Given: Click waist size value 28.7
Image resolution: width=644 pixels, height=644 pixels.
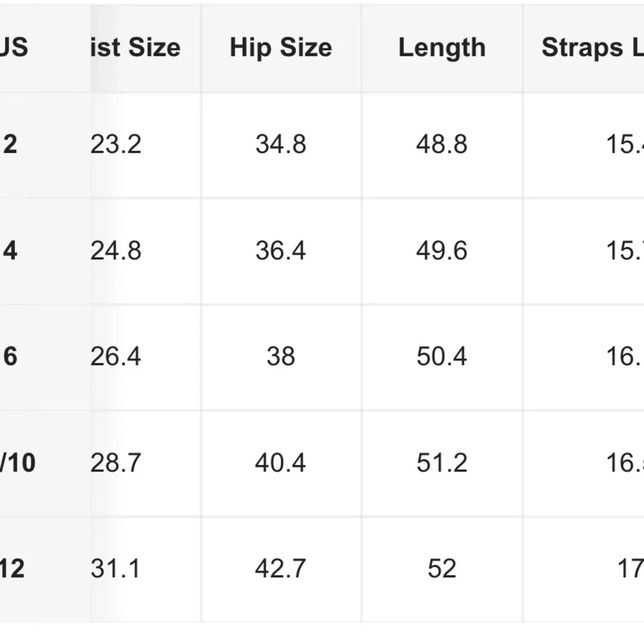Looking at the screenshot, I should (116, 463).
